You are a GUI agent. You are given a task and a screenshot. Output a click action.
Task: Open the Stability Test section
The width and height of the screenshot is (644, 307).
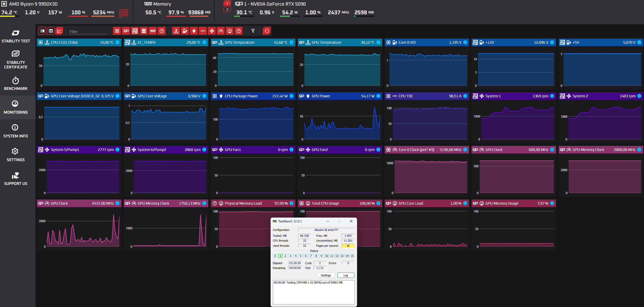(x=16, y=37)
